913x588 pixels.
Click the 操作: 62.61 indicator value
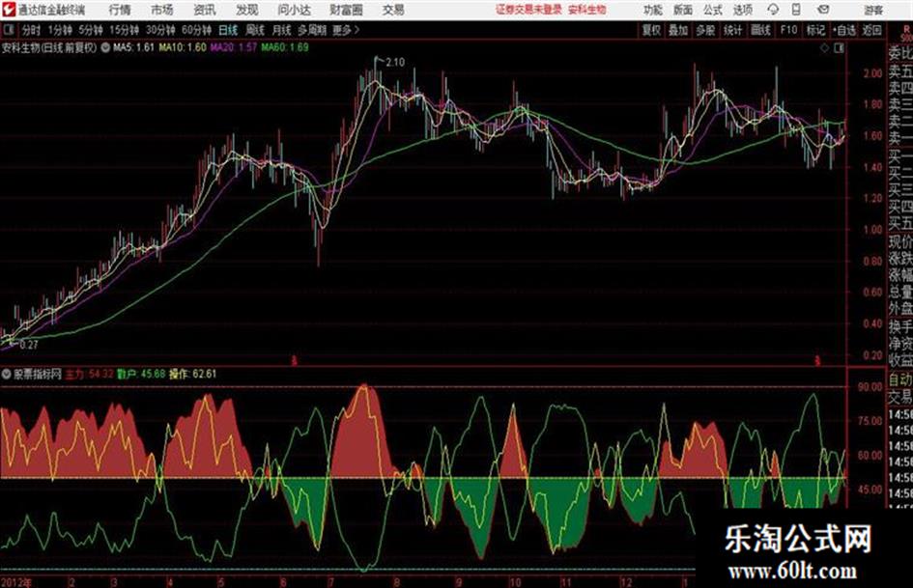[192, 374]
